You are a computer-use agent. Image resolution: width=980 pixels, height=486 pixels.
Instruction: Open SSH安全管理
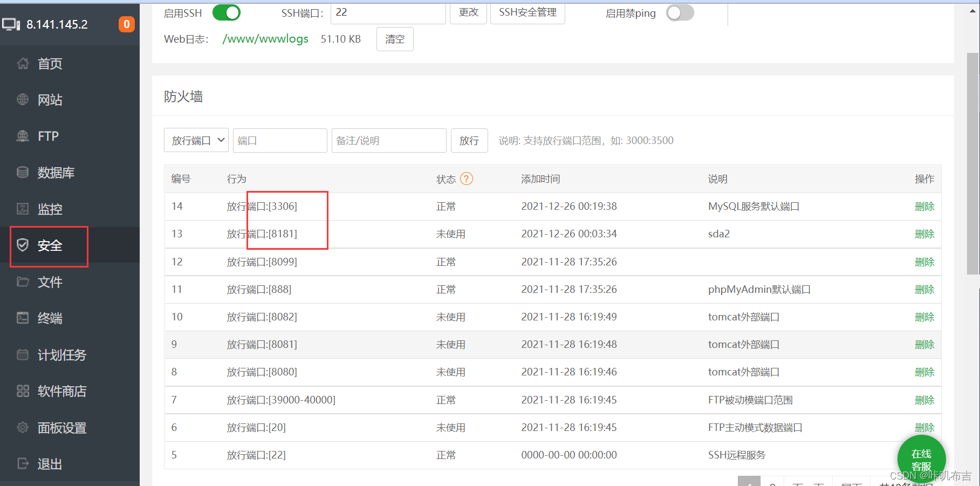coord(527,12)
